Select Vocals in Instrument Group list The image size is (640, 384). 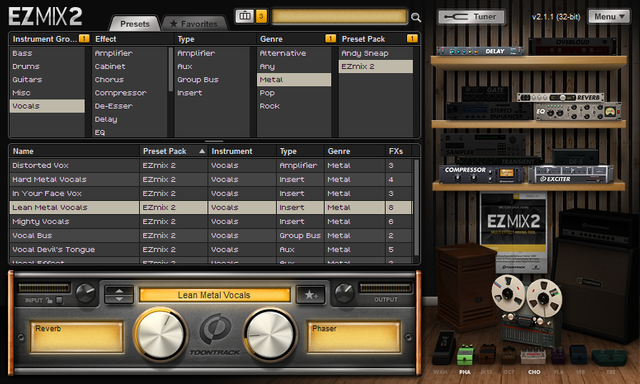pyautogui.click(x=47, y=106)
